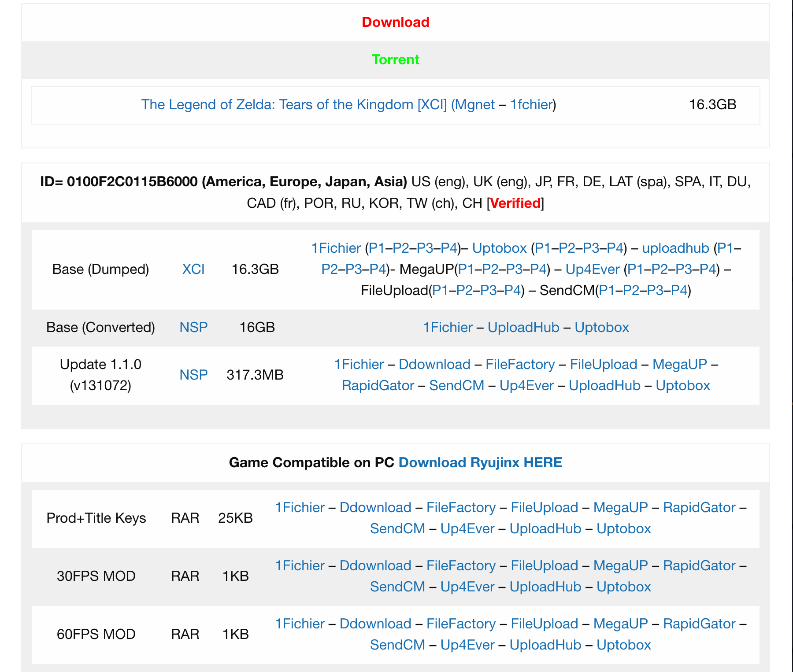The width and height of the screenshot is (793, 672).
Task: Open Uptobox link for 30FPS MOD
Action: click(624, 587)
